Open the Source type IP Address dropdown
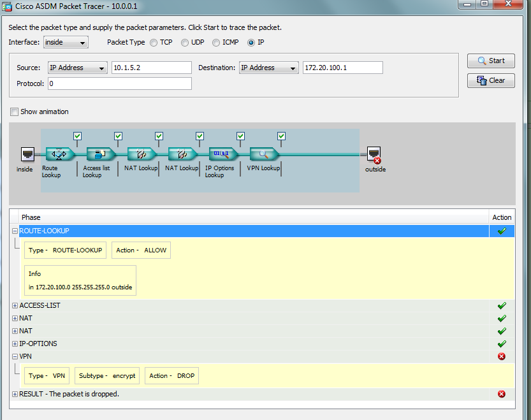Viewport: 531px width, 420px height. [x=78, y=68]
